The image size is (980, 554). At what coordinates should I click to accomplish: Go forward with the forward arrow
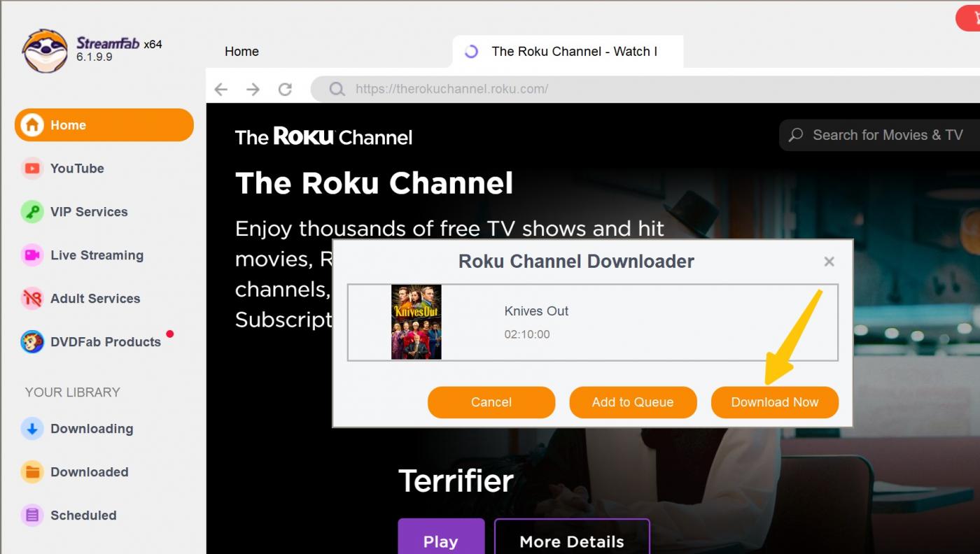(x=253, y=89)
